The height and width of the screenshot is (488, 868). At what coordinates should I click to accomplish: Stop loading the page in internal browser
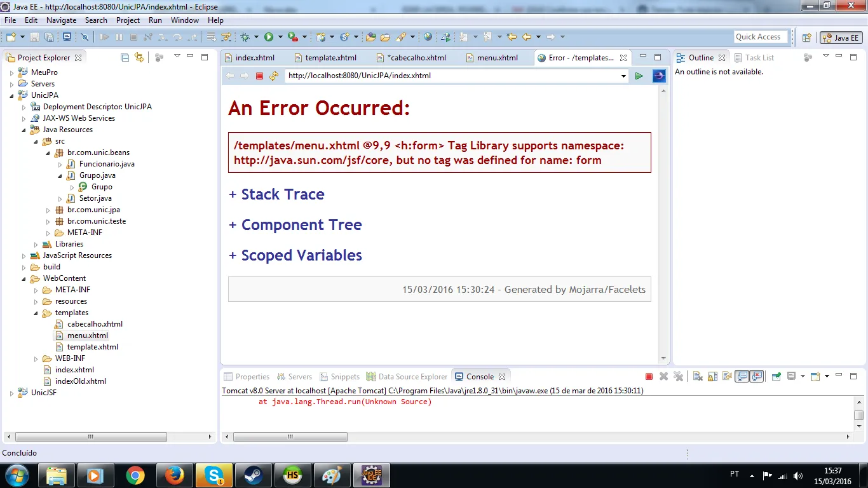(x=259, y=76)
